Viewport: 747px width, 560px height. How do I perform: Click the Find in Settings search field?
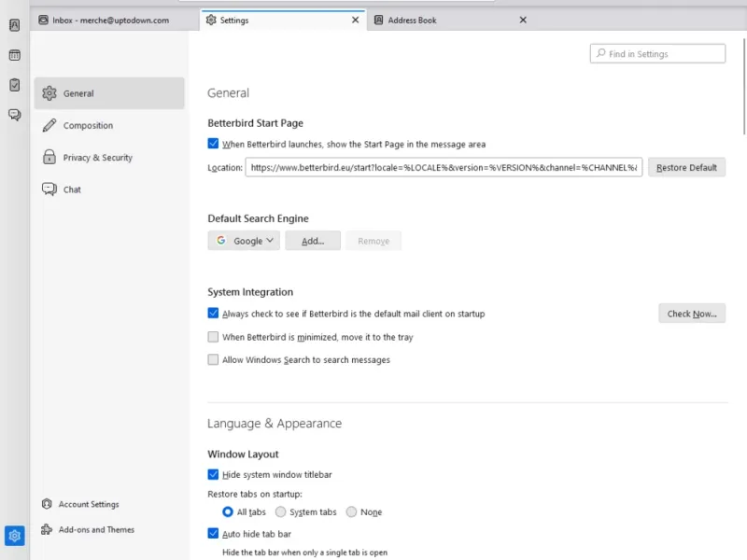(x=657, y=53)
